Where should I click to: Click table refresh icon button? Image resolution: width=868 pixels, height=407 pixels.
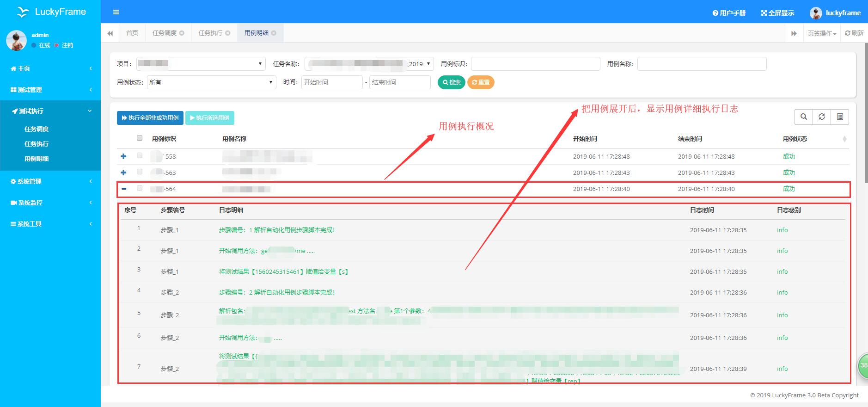pyautogui.click(x=822, y=117)
